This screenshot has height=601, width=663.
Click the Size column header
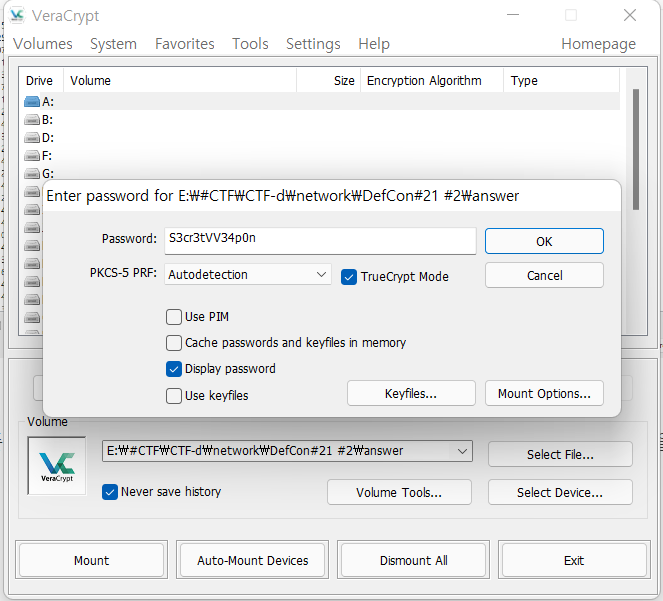329,80
